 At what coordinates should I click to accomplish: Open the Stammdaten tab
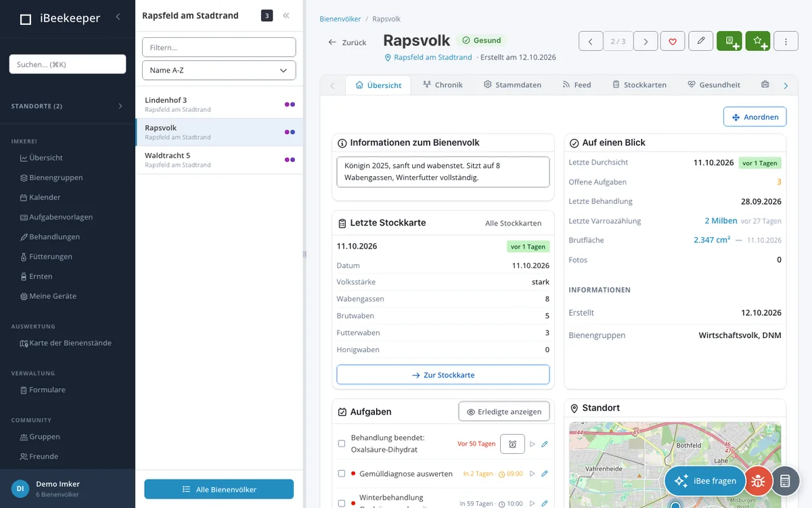tap(512, 85)
